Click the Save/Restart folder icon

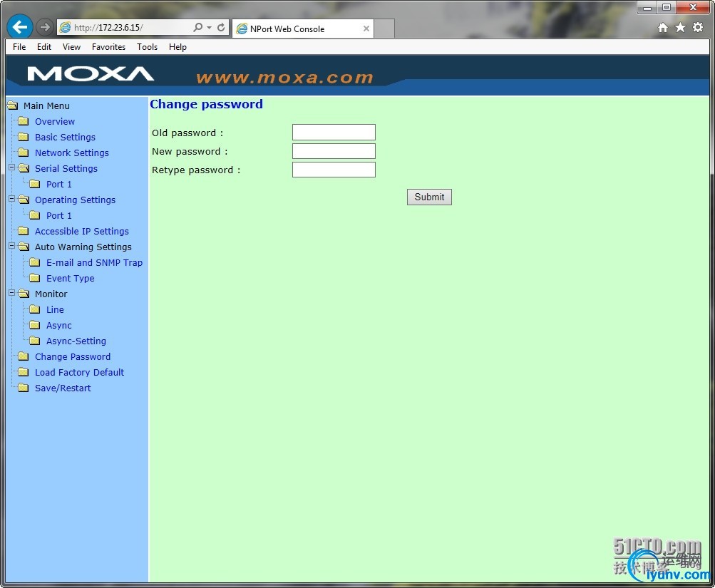click(24, 388)
